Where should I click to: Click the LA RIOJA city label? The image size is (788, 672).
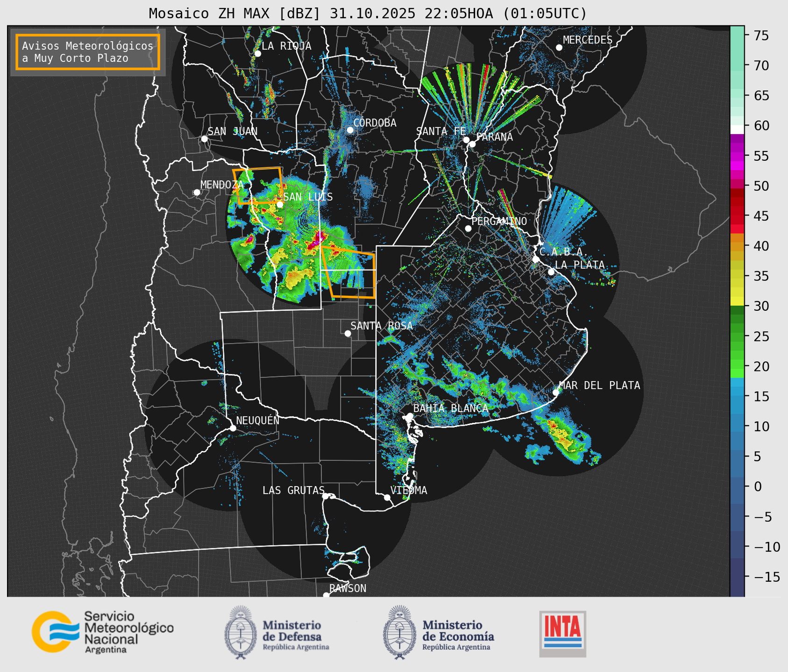[286, 46]
